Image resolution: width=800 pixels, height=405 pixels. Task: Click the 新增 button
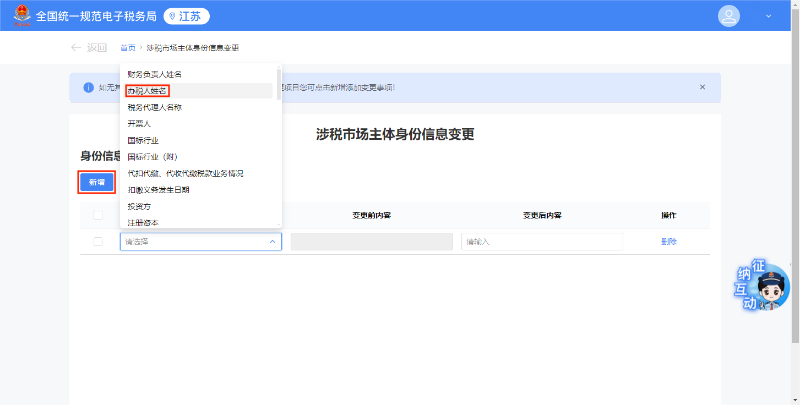pos(96,182)
